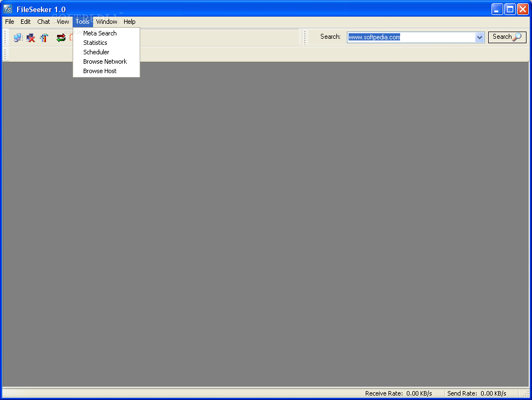This screenshot has height=400, width=532.
Task: Click the red and green transfers arrows icon
Action: pyautogui.click(x=61, y=38)
